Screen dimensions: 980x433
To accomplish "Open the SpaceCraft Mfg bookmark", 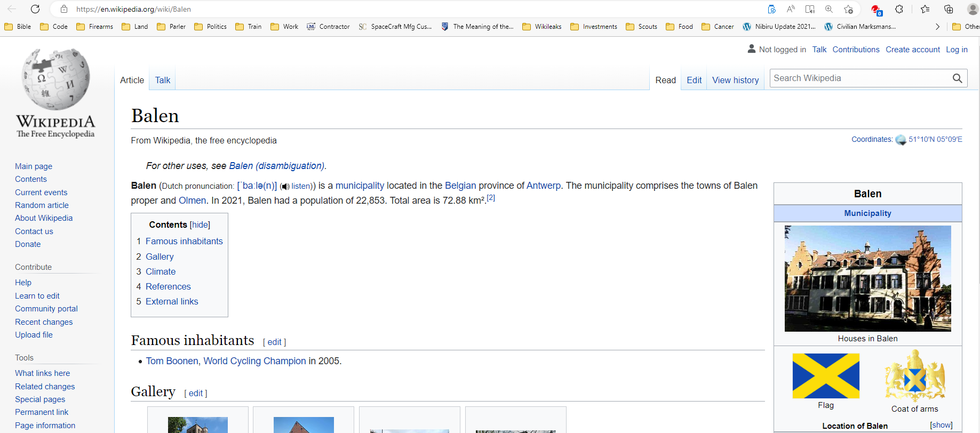I will [x=395, y=27].
